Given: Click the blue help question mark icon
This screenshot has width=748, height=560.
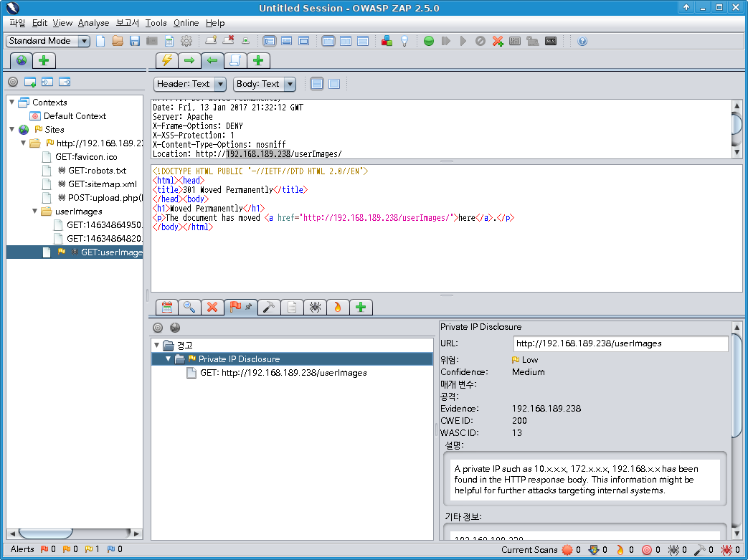Looking at the screenshot, I should tap(582, 41).
